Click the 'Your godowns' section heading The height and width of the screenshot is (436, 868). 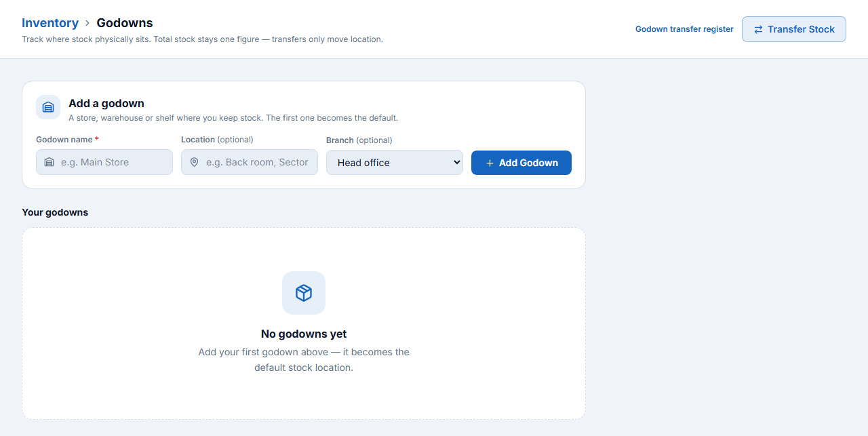[x=55, y=212]
